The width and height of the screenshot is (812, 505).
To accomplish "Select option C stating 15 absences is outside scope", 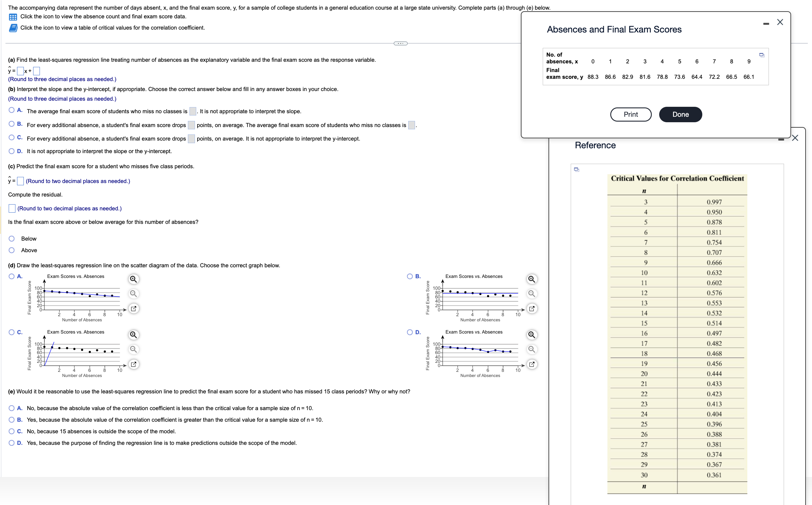I will tap(11, 431).
